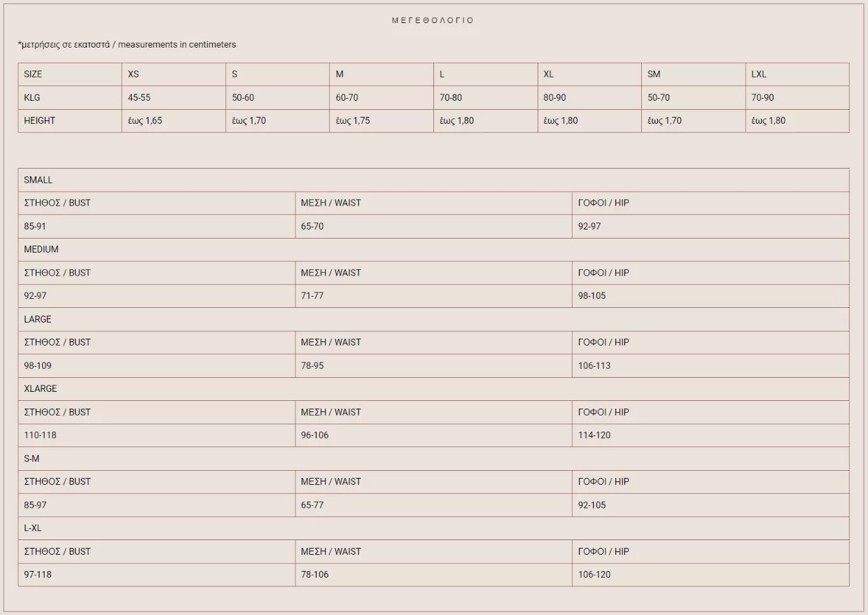868x615 pixels.
Task: Click the ΜΕΓΕΘΟΛΟΓΙΟ title heading
Action: (x=433, y=20)
